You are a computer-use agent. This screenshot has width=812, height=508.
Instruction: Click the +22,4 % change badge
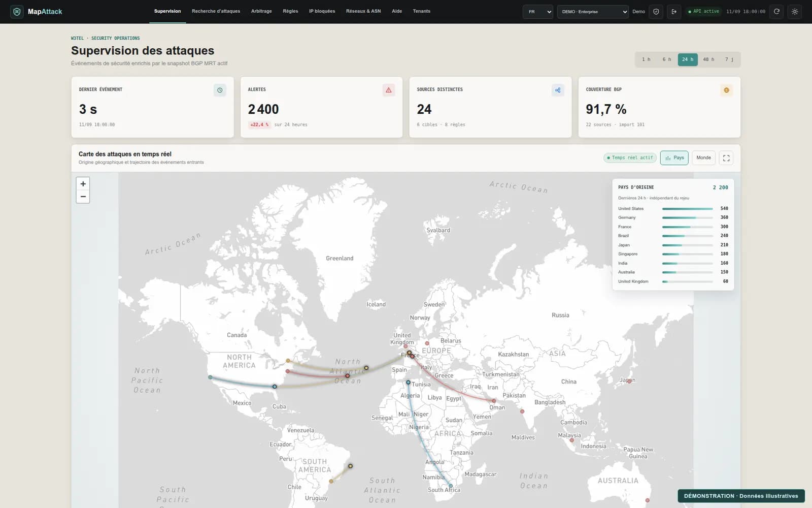click(x=259, y=124)
